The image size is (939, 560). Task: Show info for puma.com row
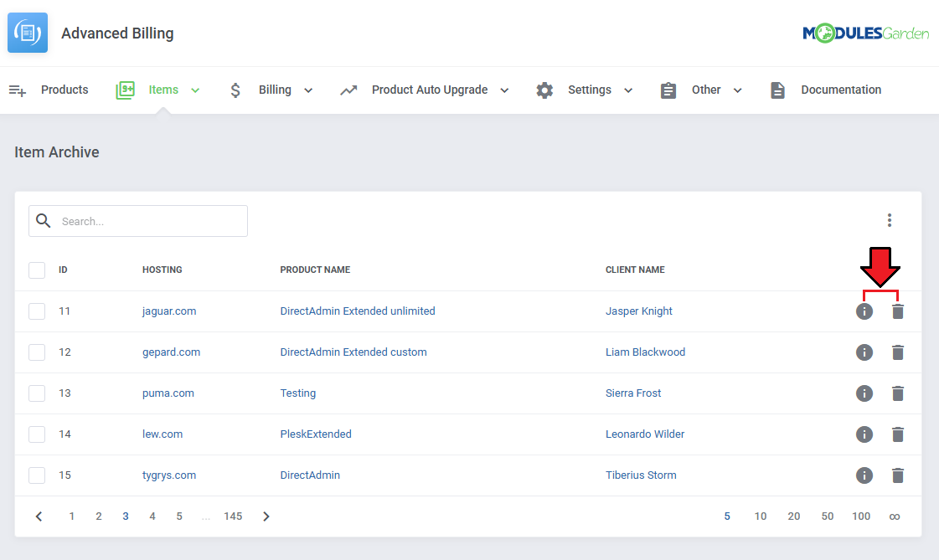864,393
